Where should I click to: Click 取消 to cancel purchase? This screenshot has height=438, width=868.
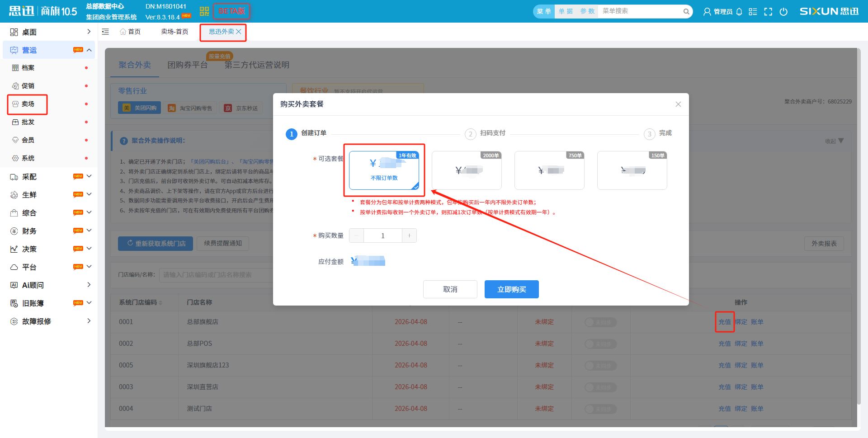click(x=450, y=289)
